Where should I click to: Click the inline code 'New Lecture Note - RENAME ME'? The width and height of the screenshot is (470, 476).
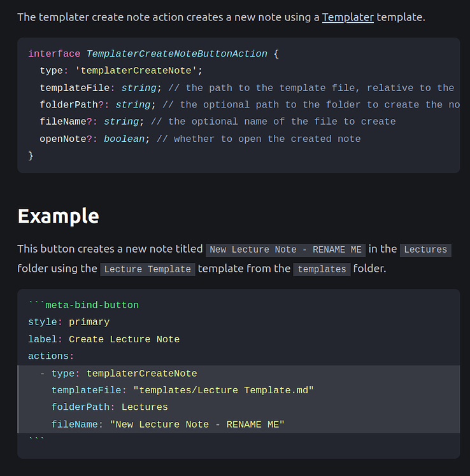point(285,250)
